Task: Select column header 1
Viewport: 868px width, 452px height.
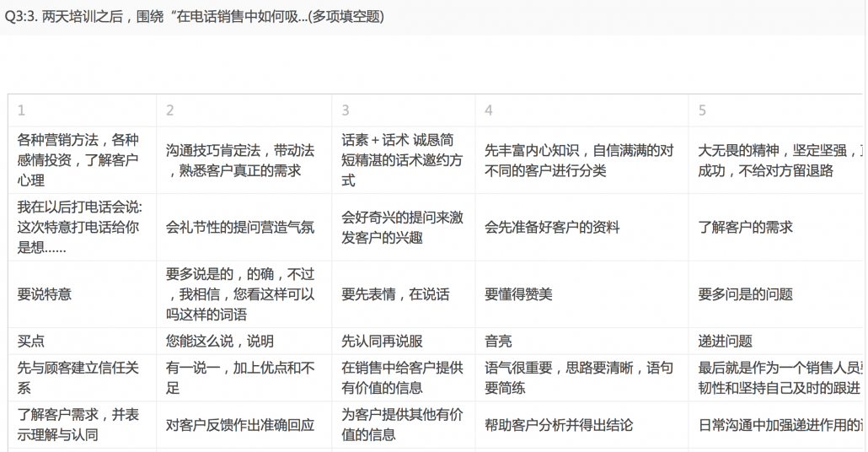Action: click(x=82, y=110)
